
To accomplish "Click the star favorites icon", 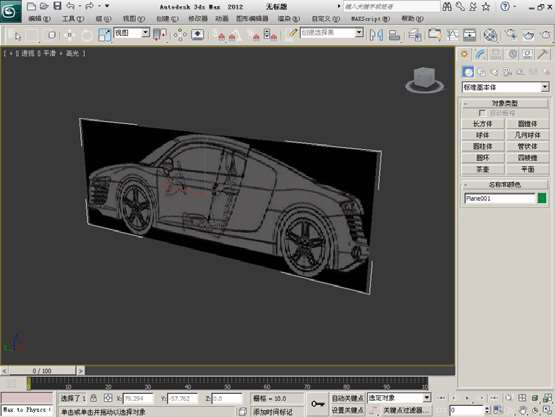I will coord(486,6).
